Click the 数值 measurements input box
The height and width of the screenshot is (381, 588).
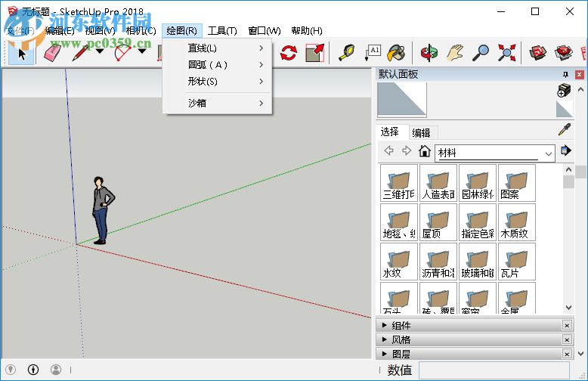(x=494, y=370)
